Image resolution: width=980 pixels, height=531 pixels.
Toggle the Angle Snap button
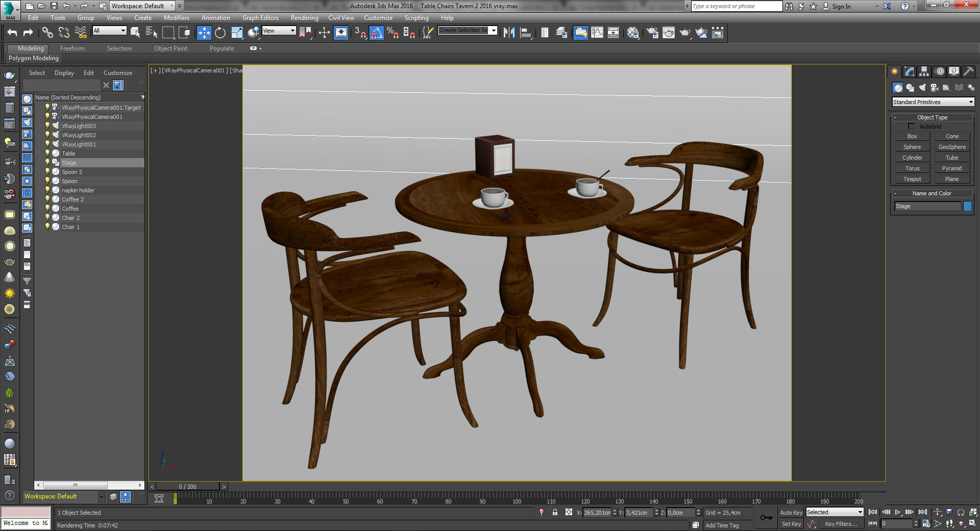tap(377, 33)
